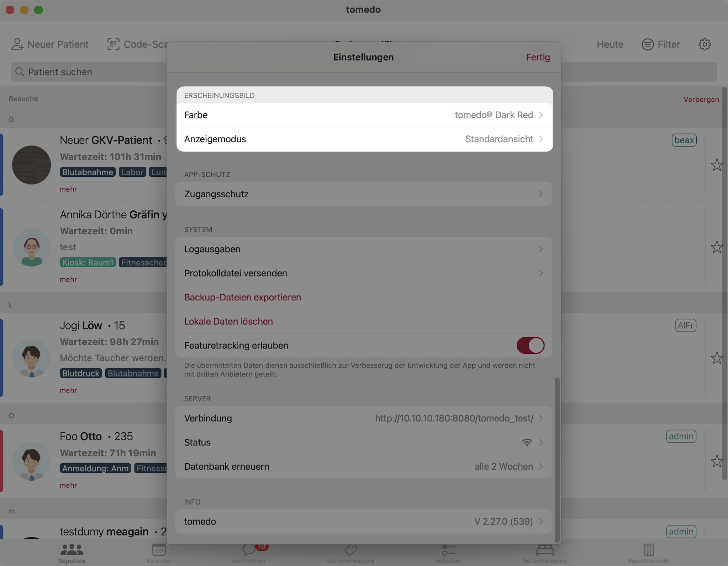
Task: Click Backup-Dateien exportieren
Action: (x=243, y=297)
